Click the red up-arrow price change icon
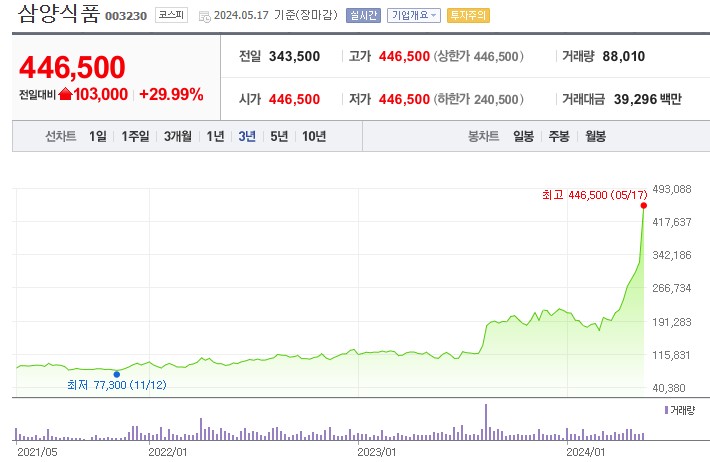 point(65,94)
